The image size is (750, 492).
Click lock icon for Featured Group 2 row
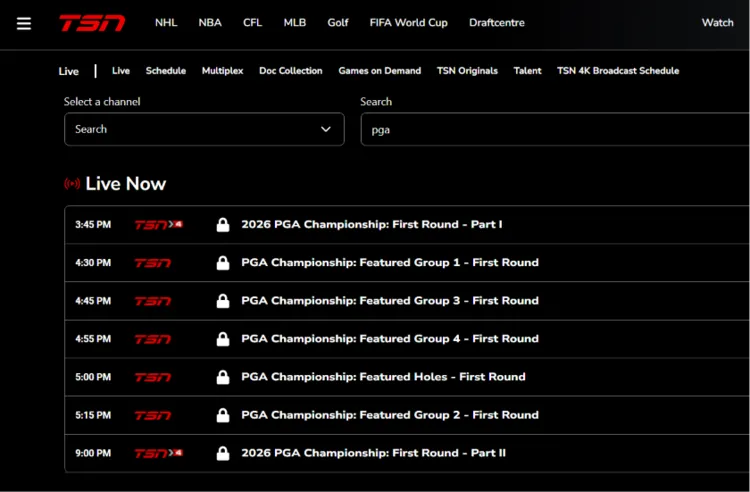(223, 415)
